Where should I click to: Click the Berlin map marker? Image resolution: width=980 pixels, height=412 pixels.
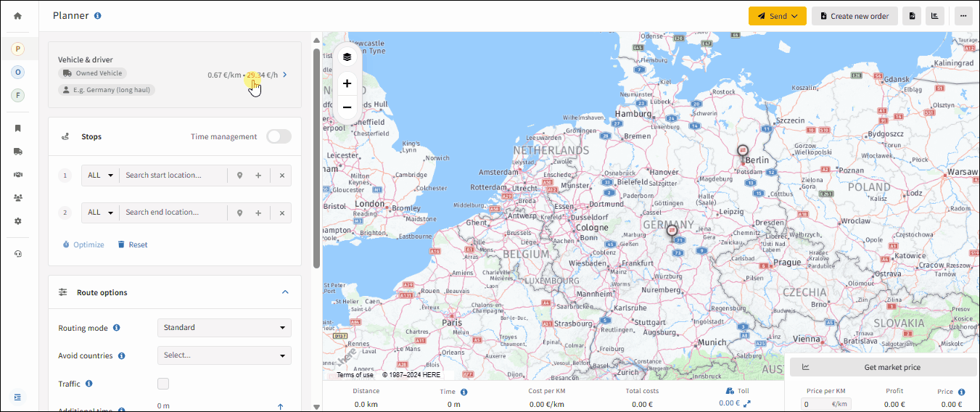[x=742, y=151]
